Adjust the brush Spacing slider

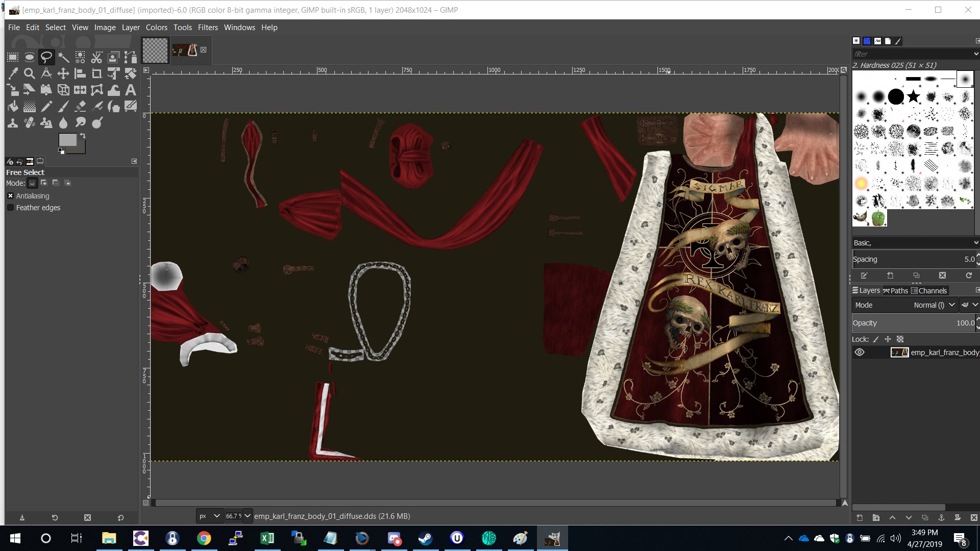pos(914,259)
